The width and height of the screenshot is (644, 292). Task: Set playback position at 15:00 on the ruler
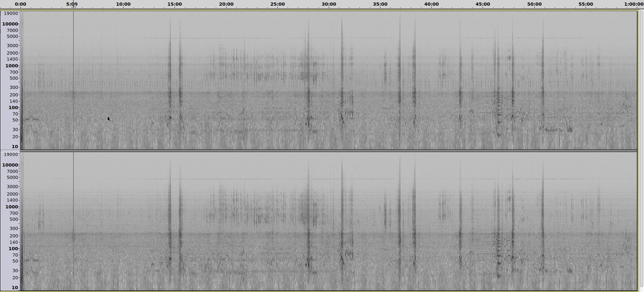point(174,4)
